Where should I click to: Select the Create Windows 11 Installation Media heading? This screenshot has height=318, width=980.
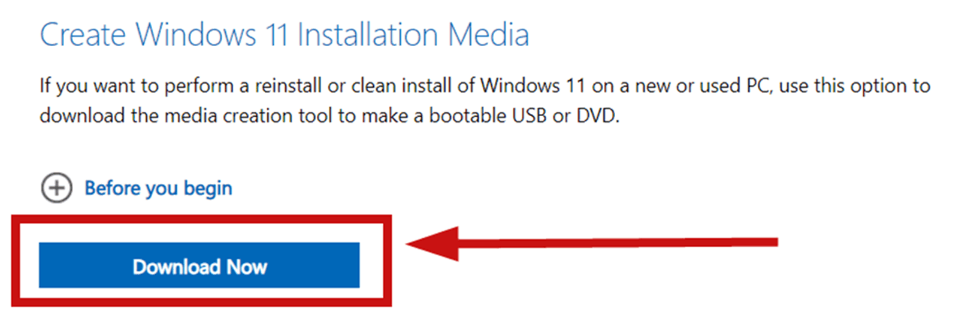[x=285, y=34]
